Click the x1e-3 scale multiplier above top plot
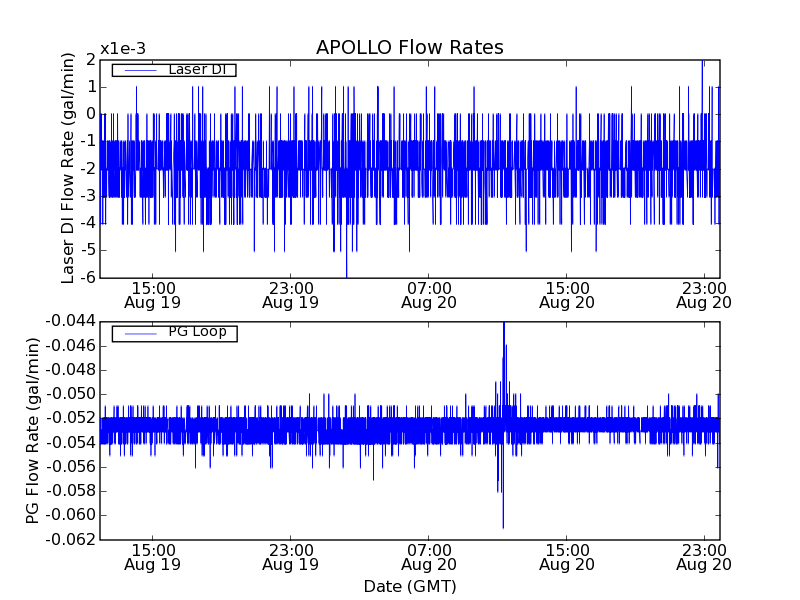This screenshot has height=600, width=800. 122,49
